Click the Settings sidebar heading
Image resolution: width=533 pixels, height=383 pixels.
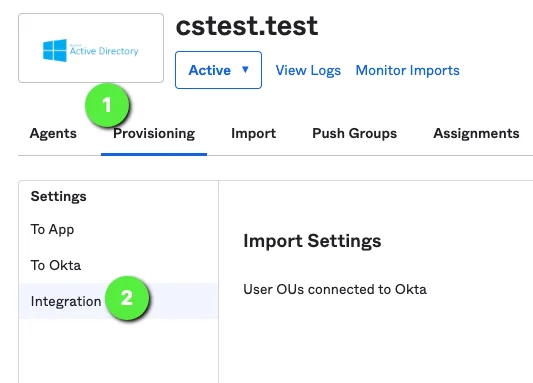pos(58,196)
